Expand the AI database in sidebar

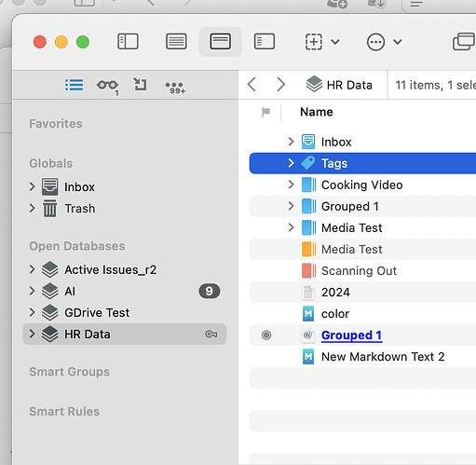point(32,291)
